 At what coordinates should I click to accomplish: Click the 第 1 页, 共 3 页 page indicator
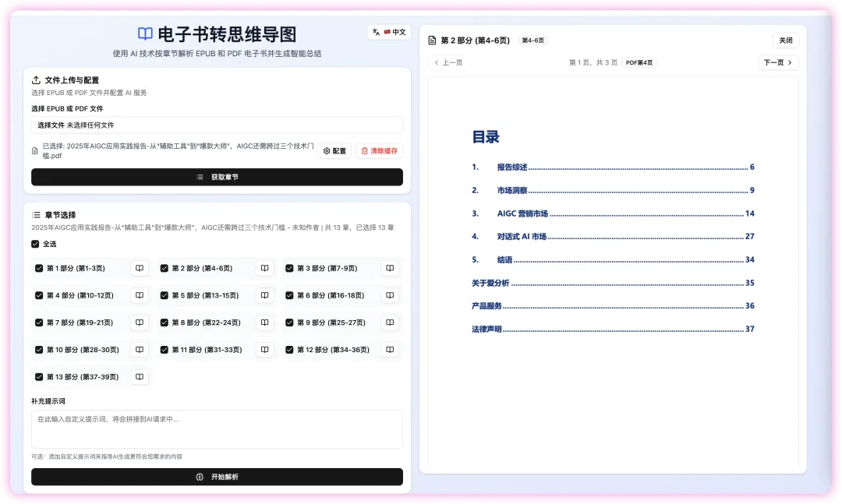point(593,62)
